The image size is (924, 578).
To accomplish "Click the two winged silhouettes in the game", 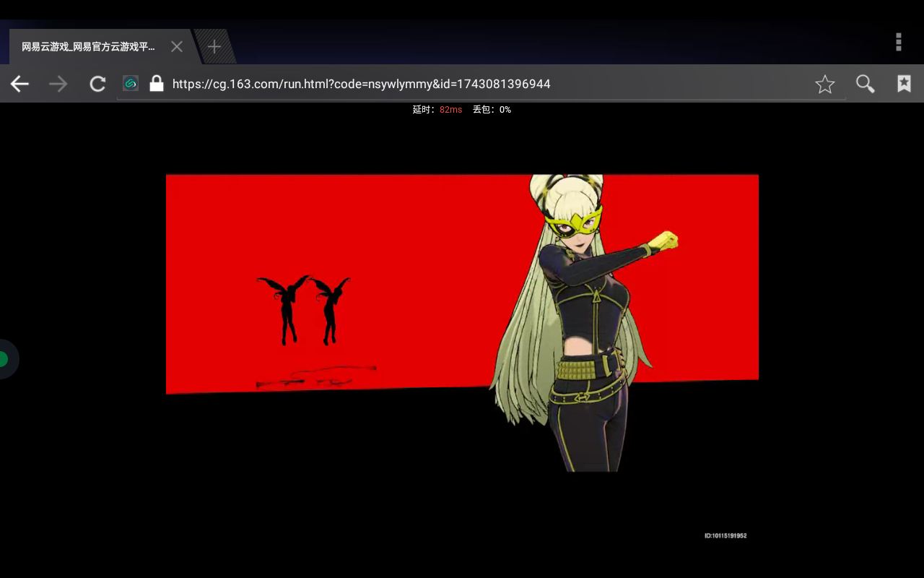I will point(304,310).
